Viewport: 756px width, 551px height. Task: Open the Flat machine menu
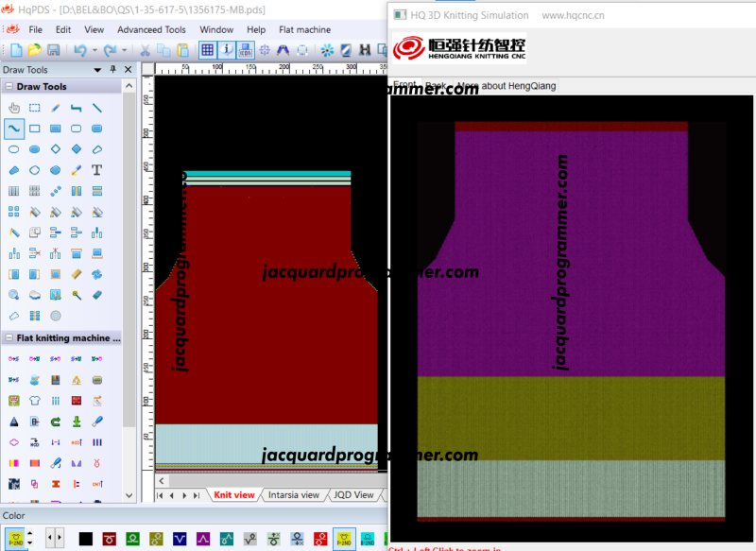coord(304,29)
